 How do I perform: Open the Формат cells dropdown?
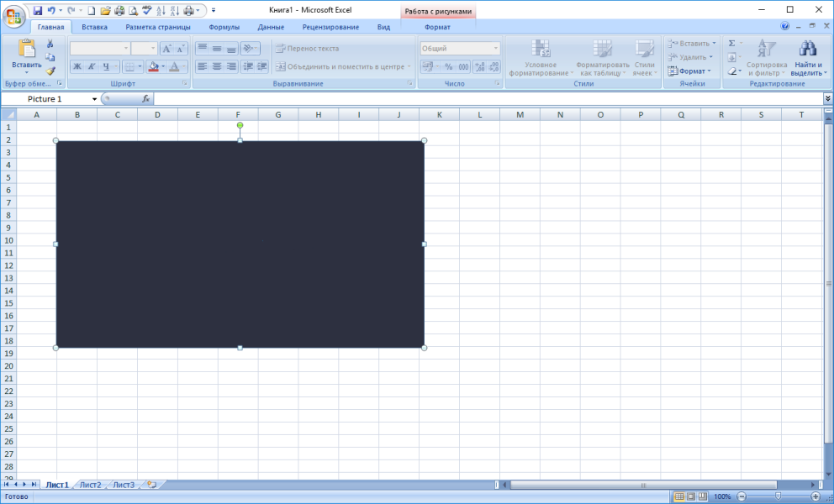689,71
